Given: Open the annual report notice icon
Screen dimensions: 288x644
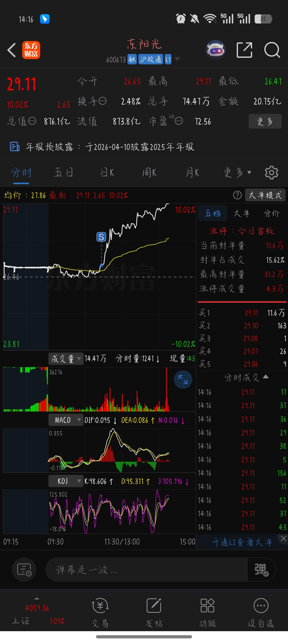Looking at the screenshot, I should (x=15, y=147).
